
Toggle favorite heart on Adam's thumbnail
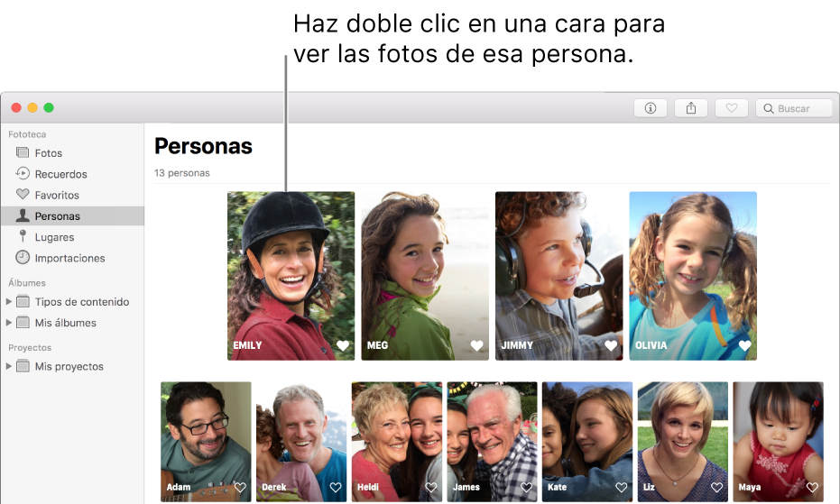coord(240,488)
